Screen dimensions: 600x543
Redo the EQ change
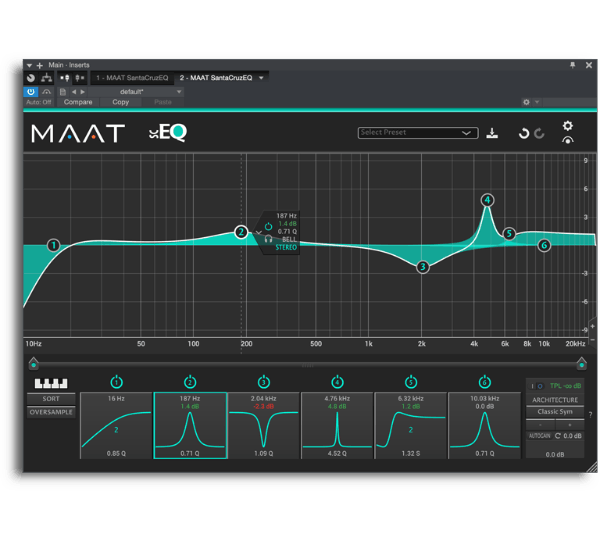pyautogui.click(x=539, y=134)
